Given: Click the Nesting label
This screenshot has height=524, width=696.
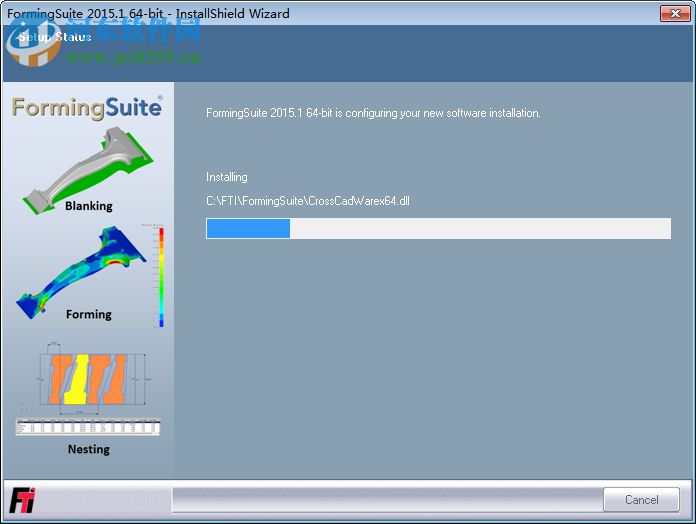Looking at the screenshot, I should [x=89, y=449].
